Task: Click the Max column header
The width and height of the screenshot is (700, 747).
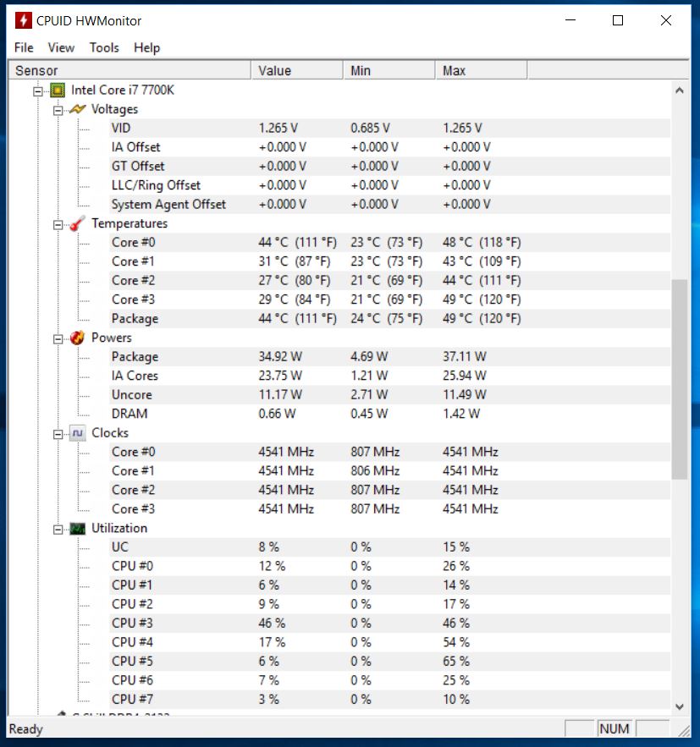Action: click(482, 70)
